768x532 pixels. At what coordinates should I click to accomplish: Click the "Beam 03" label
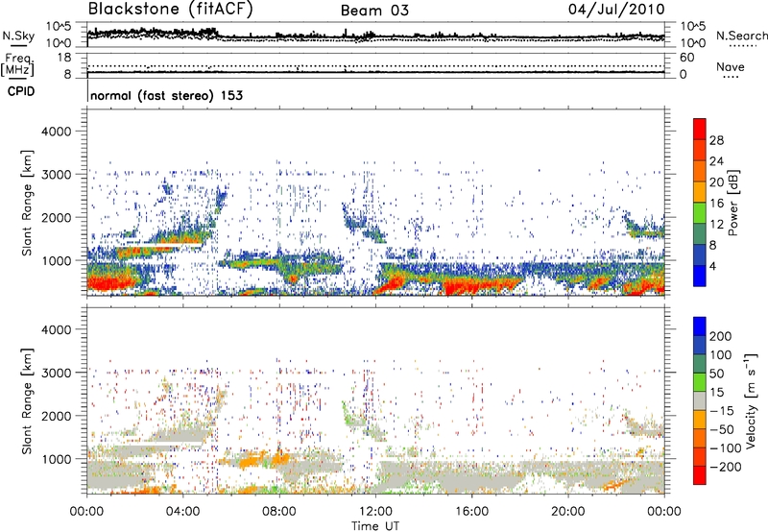374,11
